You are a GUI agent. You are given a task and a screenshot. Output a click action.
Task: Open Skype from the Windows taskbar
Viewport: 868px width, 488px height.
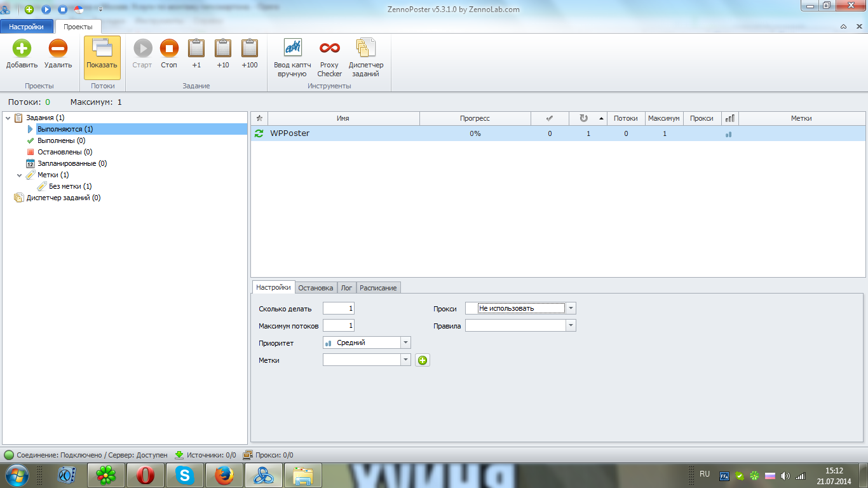click(185, 475)
